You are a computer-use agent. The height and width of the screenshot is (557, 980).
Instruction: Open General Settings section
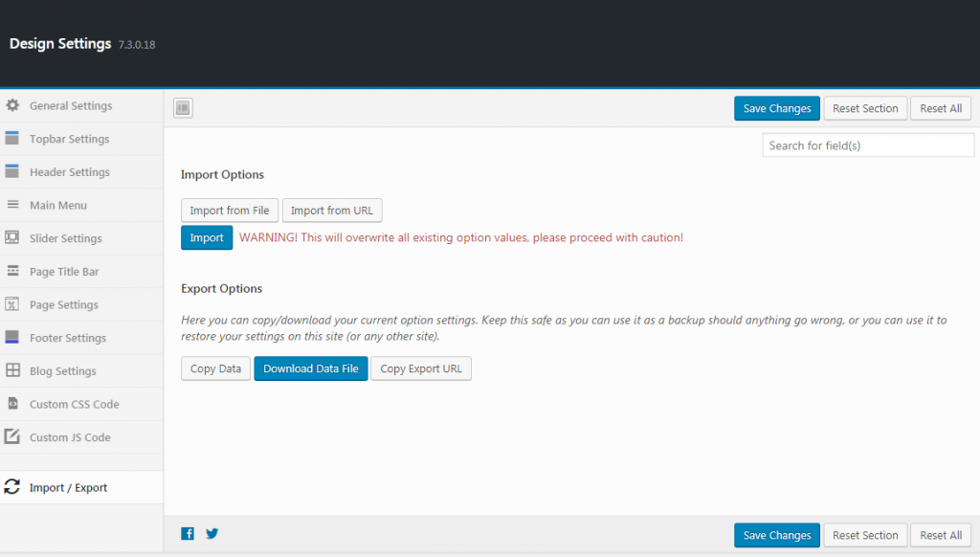tap(81, 105)
